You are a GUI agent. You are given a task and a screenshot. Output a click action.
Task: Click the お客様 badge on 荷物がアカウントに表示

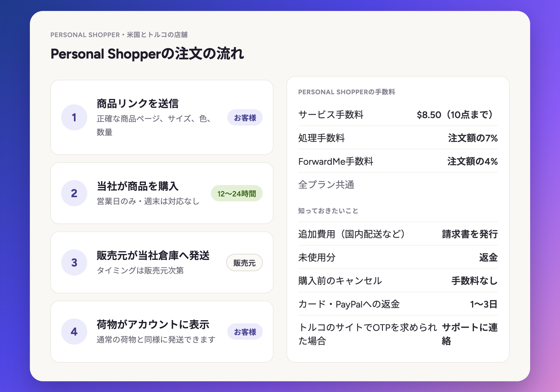245,332
